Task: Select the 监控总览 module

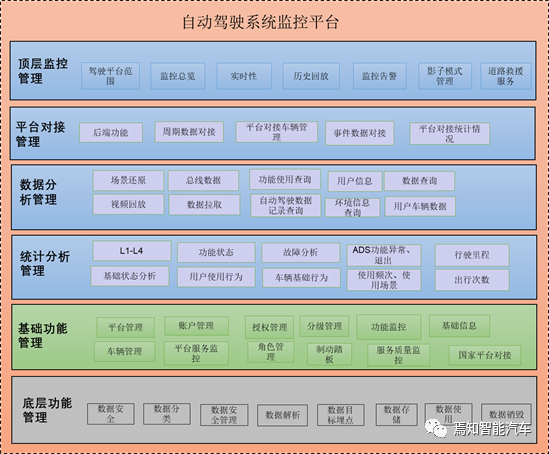Action: [x=178, y=76]
